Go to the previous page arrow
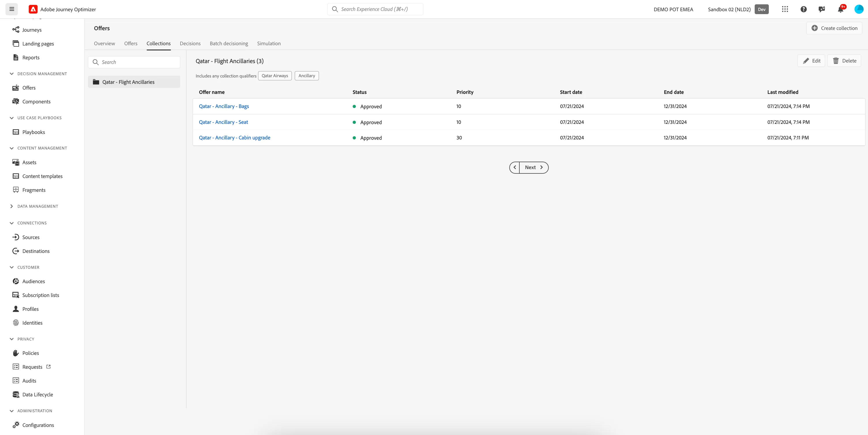Viewport: 868px width, 435px height. click(x=514, y=167)
